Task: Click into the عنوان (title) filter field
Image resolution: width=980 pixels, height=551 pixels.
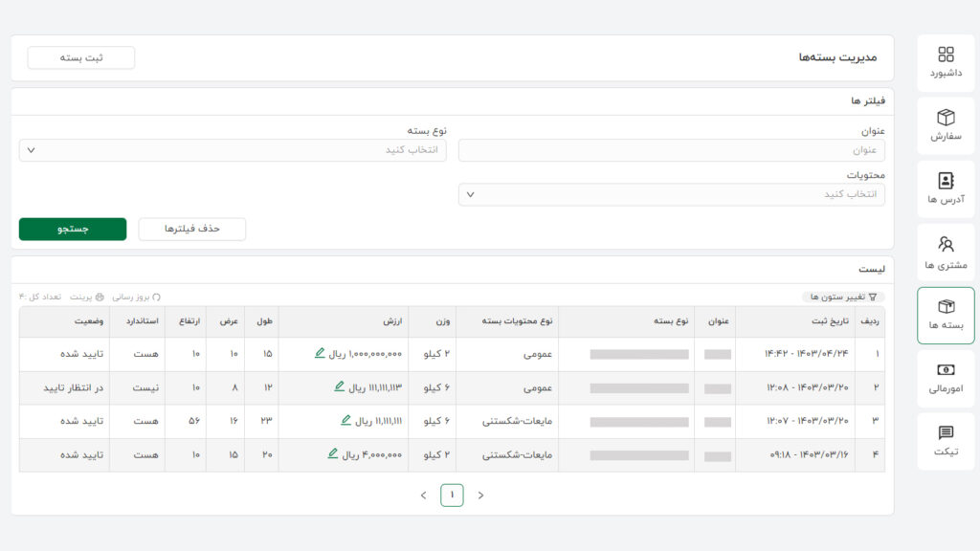Action: (671, 150)
